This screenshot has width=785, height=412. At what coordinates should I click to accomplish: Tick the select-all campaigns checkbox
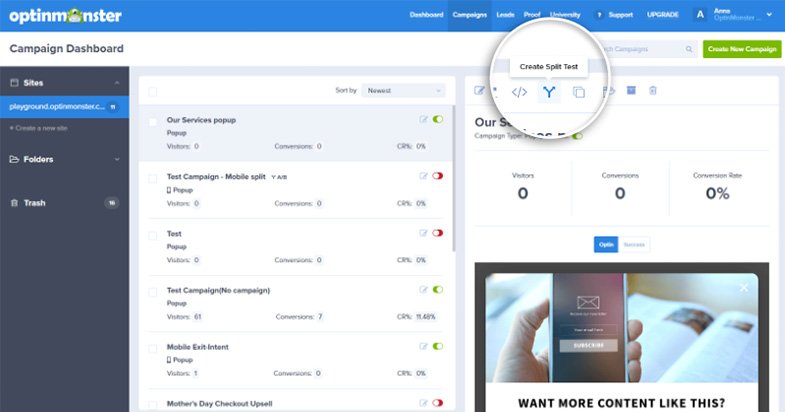tap(153, 91)
